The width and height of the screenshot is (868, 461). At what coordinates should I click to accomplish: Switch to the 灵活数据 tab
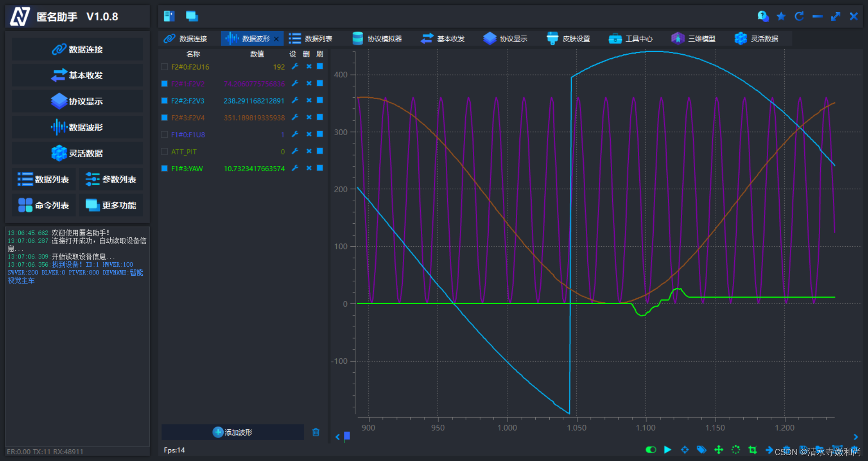click(x=756, y=38)
